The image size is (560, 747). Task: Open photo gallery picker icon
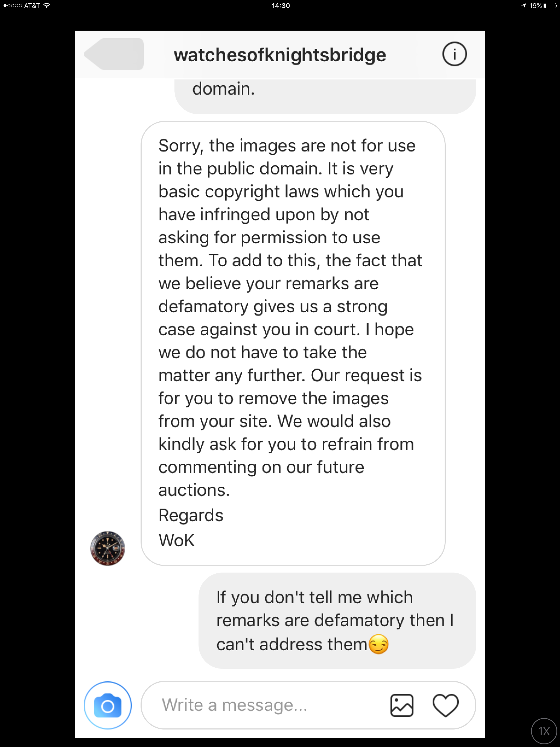pyautogui.click(x=402, y=705)
